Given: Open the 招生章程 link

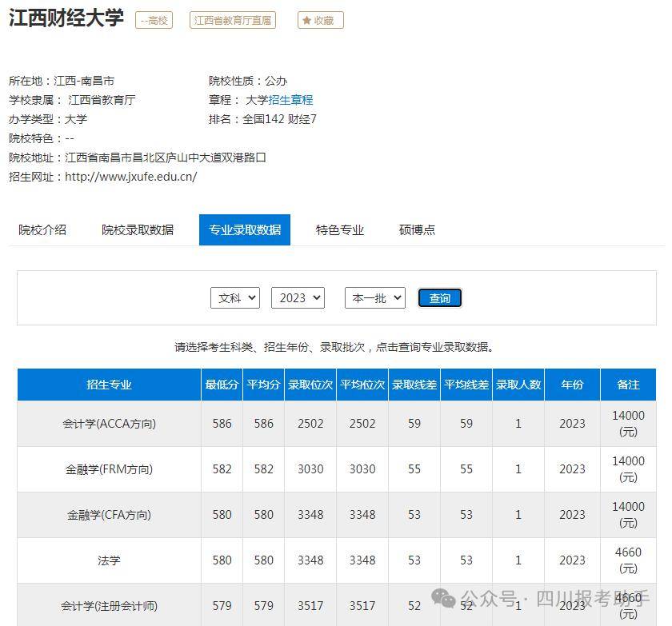Looking at the screenshot, I should pos(290,100).
